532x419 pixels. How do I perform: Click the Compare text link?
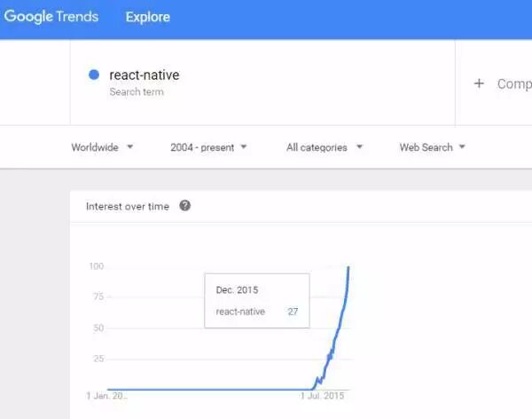pos(514,84)
